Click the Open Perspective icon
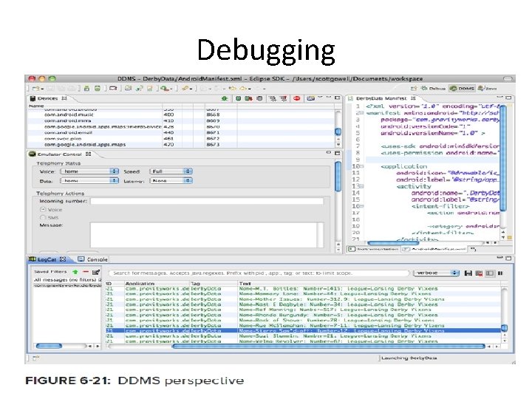Viewport: 532px width, 399px height. 414,88
